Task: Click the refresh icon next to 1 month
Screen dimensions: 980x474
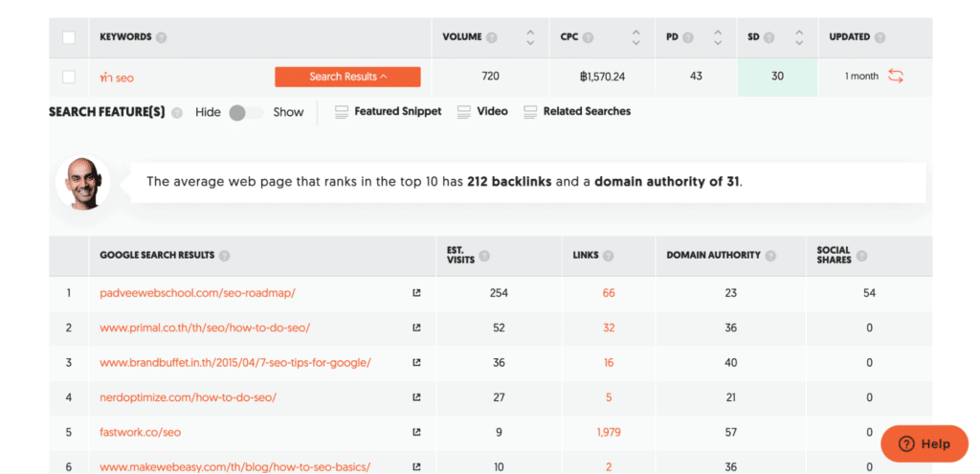Action: 896,77
